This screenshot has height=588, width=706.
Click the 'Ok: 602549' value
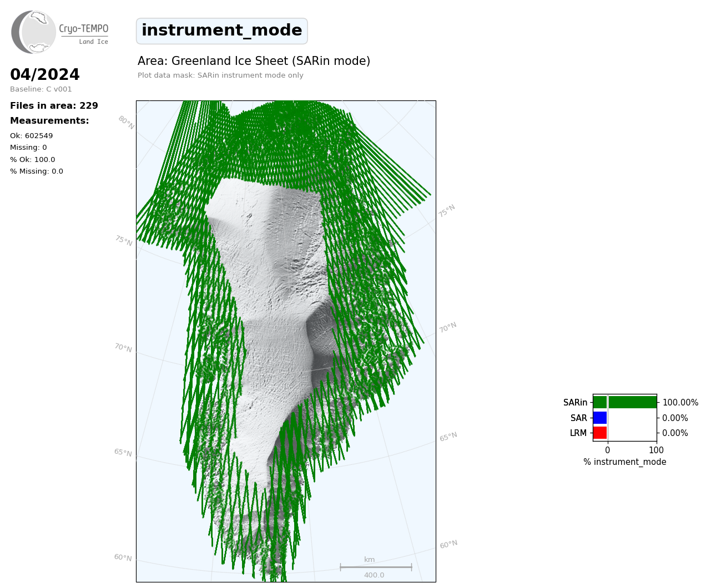click(x=32, y=136)
